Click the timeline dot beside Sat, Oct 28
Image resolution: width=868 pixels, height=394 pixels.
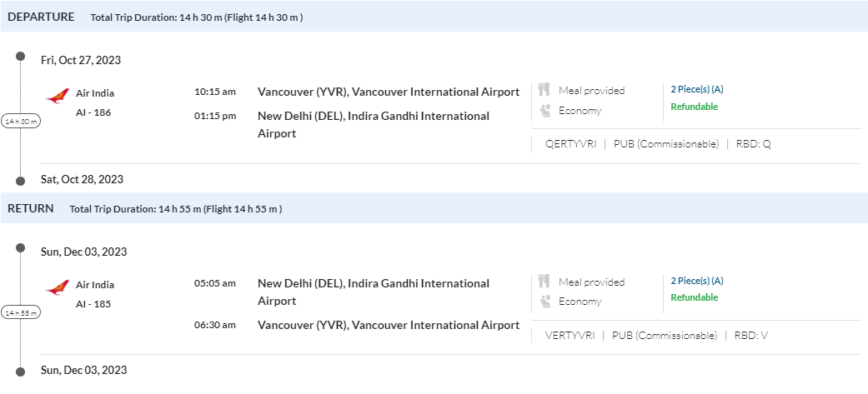[x=21, y=179]
